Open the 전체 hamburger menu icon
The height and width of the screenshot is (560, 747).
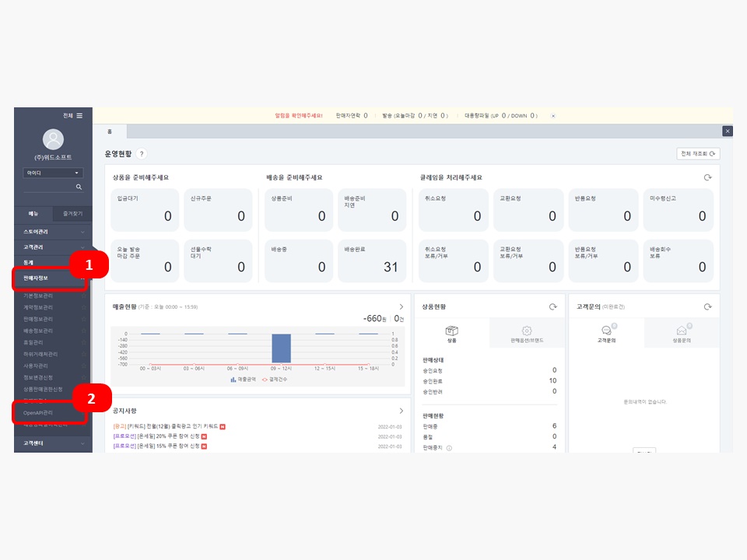pos(79,115)
